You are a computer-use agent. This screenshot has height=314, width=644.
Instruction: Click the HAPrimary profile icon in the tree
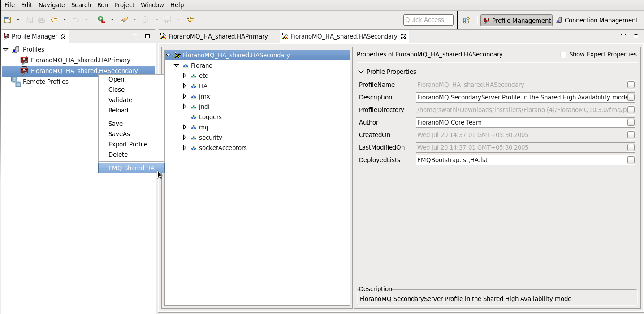click(24, 60)
